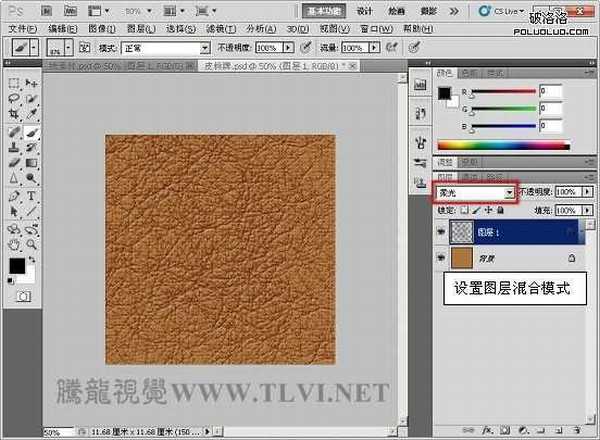Hide the 背景 layer with its eye icon
This screenshot has width=600, height=440.
[441, 258]
